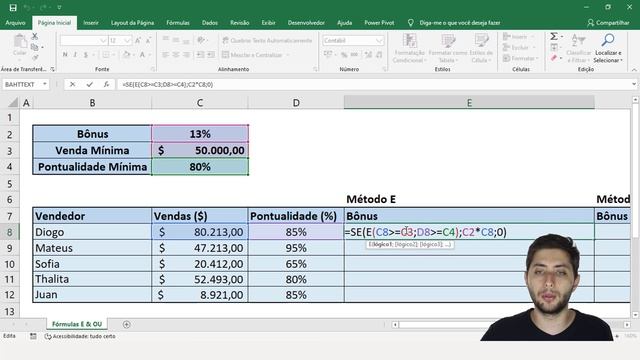
Task: Click the macro record icon in status bar
Action: click(x=33, y=336)
